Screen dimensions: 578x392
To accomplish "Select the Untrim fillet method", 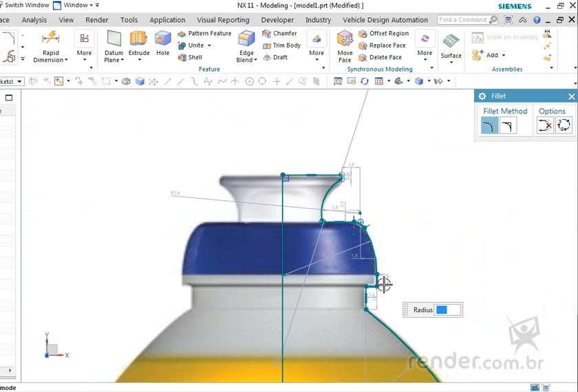I will coord(509,126).
